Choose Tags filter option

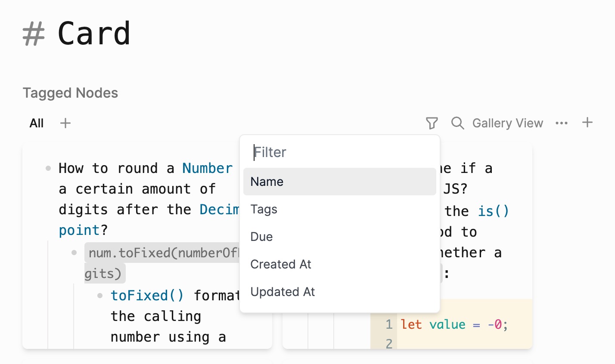pos(340,209)
